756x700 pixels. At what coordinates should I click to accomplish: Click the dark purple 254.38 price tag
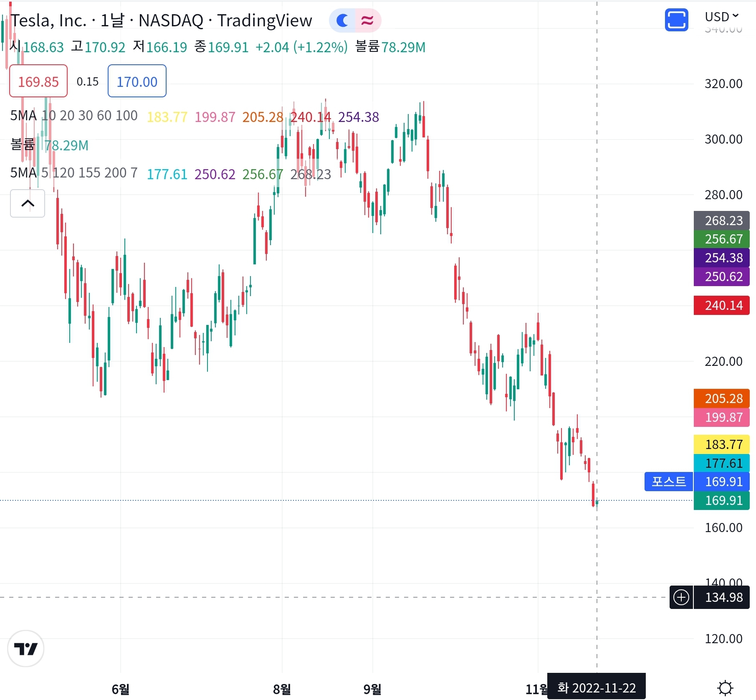pos(722,258)
